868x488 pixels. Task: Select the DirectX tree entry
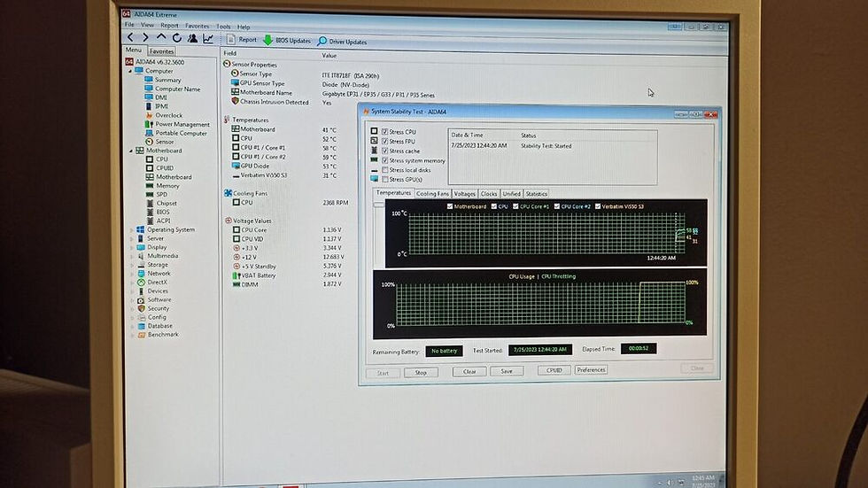[157, 282]
